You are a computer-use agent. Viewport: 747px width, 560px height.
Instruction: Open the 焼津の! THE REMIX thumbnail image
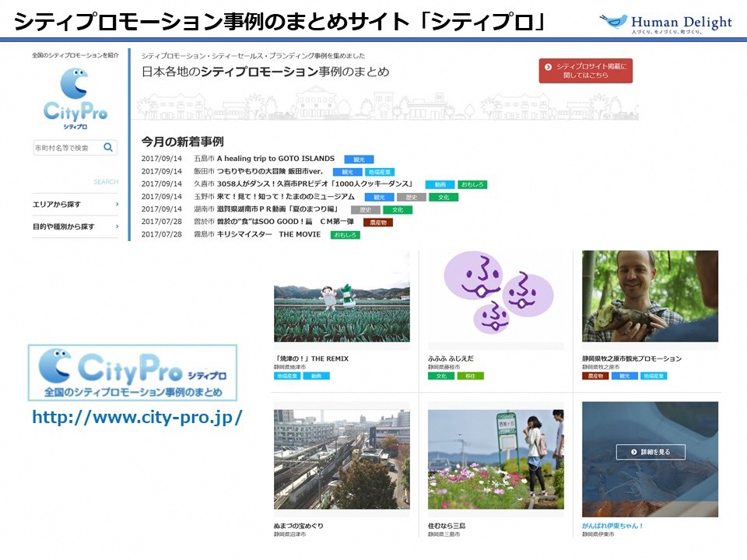click(342, 297)
